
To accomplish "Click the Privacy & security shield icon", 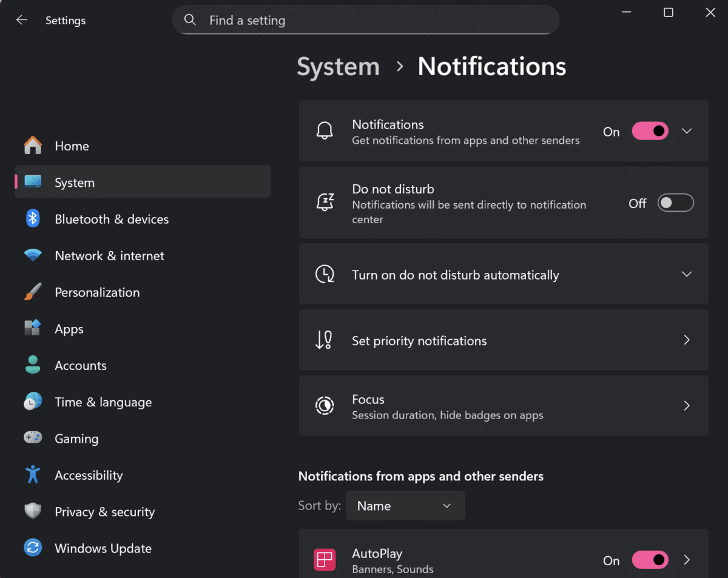I will pos(33,511).
